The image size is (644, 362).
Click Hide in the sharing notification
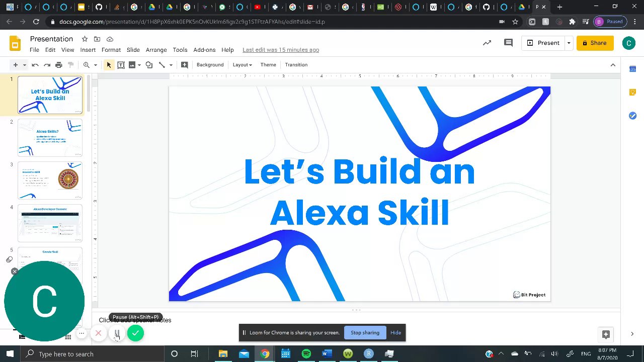click(x=395, y=332)
